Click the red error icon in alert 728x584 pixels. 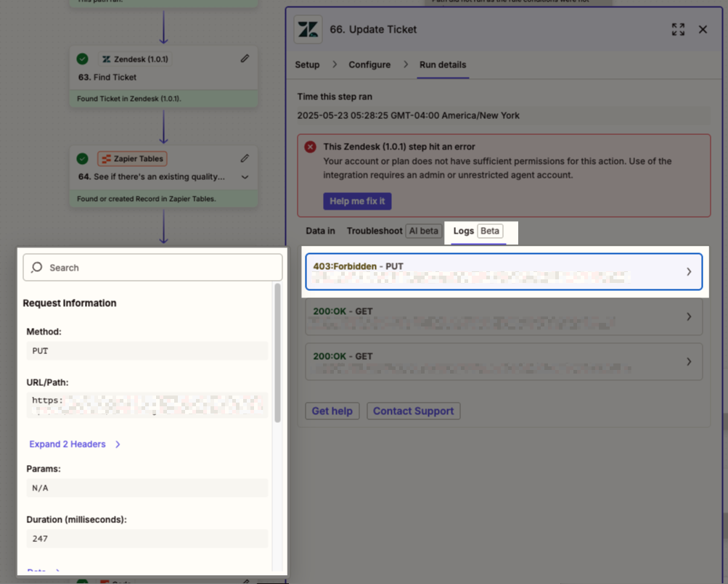310,147
